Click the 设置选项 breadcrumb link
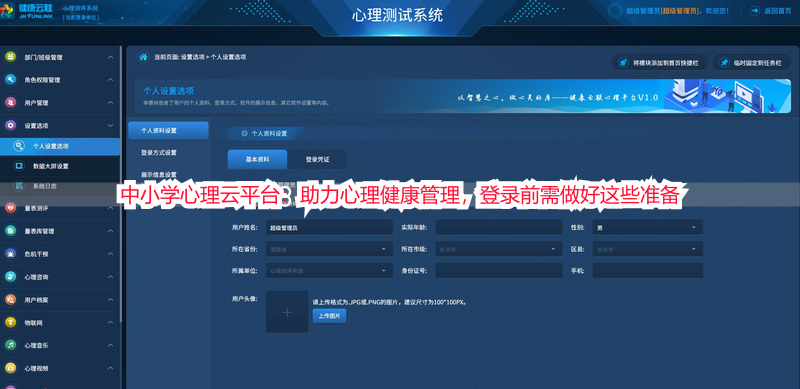This screenshot has width=800, height=389. point(192,57)
